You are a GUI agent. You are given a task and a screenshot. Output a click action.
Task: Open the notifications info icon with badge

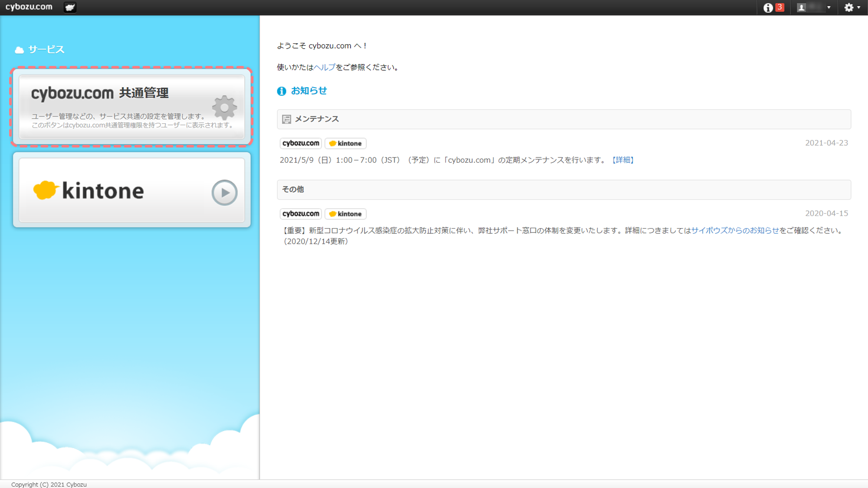(x=768, y=8)
